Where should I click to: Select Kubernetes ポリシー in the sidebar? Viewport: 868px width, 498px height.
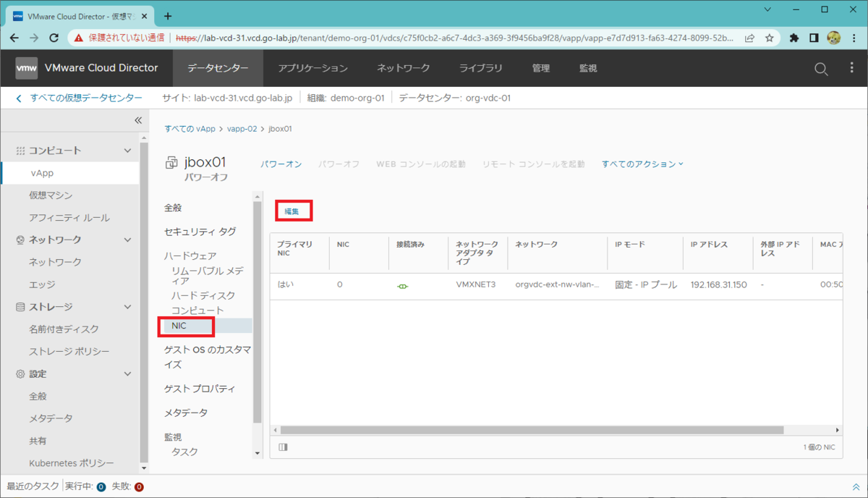(x=72, y=463)
